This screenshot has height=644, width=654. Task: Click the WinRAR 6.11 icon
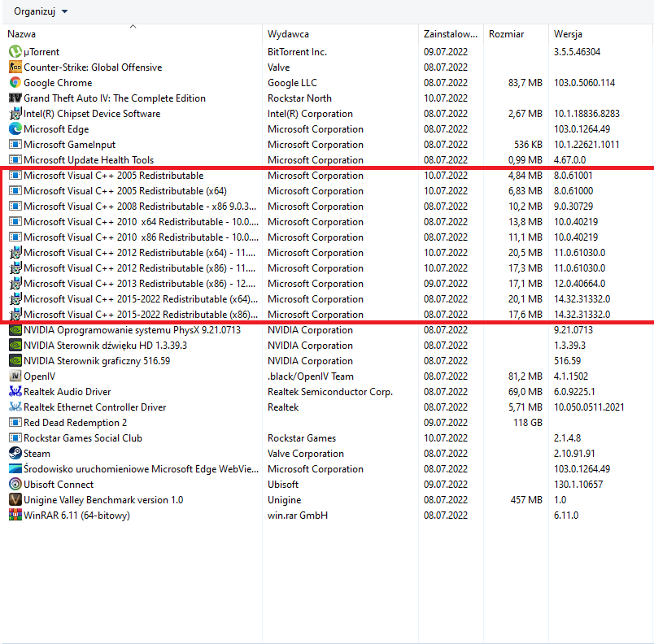15,515
